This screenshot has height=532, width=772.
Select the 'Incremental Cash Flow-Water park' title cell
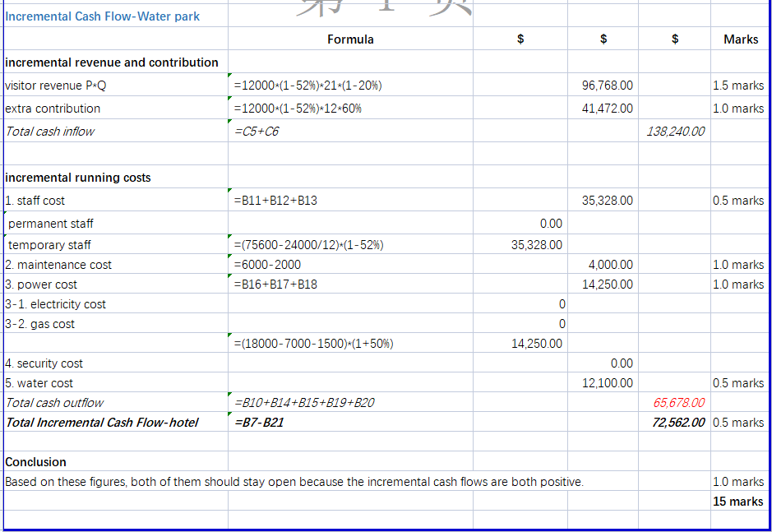click(103, 16)
